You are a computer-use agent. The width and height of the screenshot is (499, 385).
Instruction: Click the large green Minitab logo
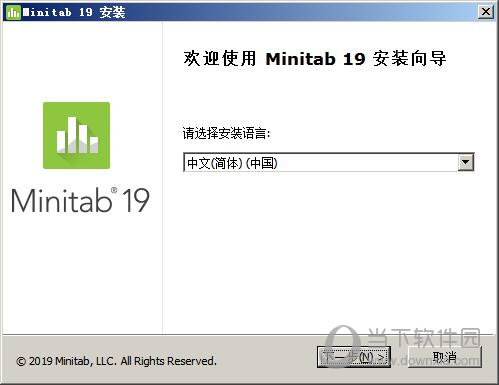(76, 135)
